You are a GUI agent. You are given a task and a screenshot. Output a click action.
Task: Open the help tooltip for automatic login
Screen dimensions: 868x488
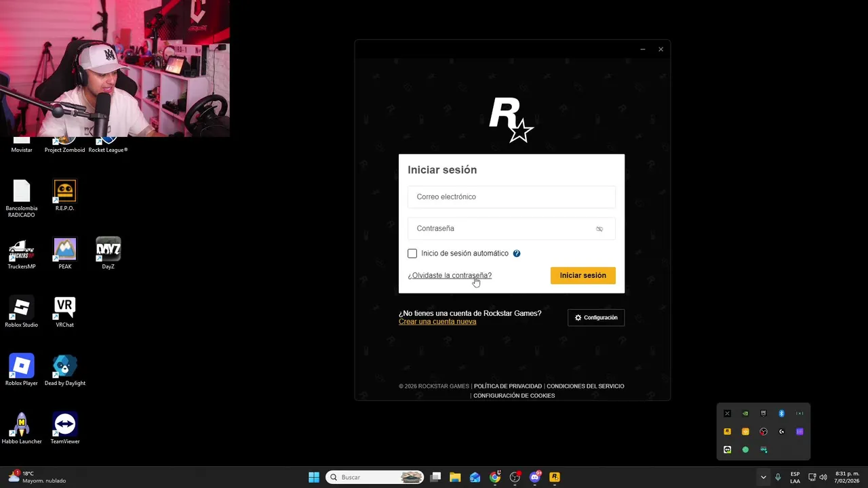[517, 253]
